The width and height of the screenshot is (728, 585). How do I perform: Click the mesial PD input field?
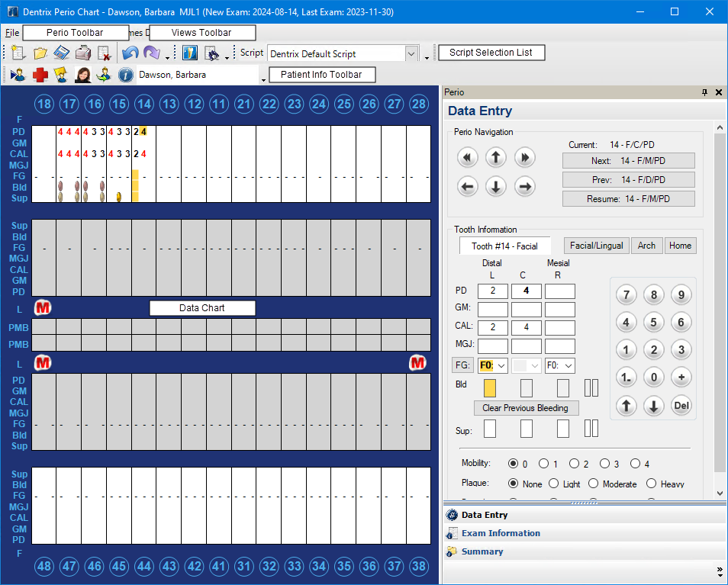coord(559,291)
